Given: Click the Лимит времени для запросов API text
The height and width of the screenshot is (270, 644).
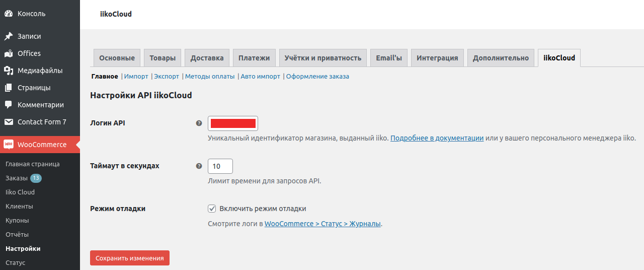Looking at the screenshot, I should [265, 181].
